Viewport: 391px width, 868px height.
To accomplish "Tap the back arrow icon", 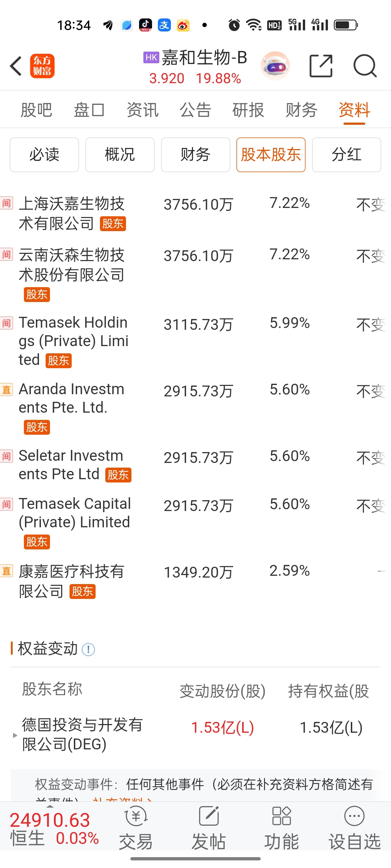I will 16,66.
